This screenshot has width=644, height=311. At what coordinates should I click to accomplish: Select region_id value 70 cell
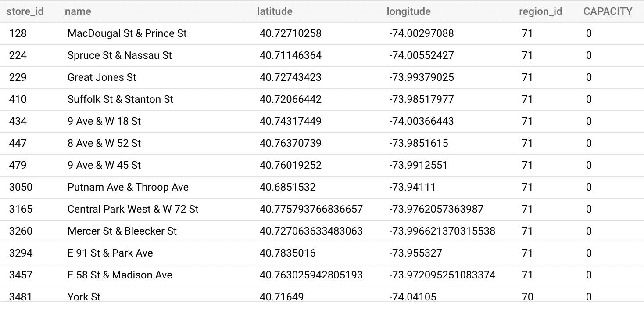tap(527, 297)
